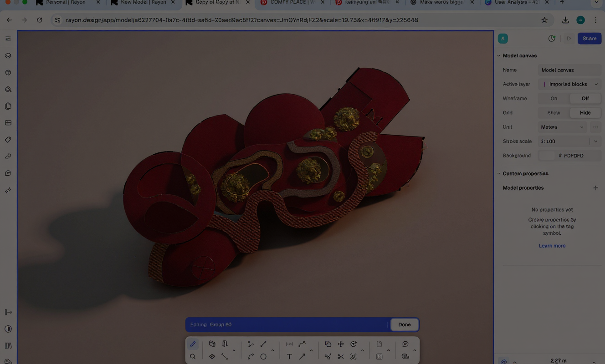Collapse the Model canvas section
605x364 pixels.
(x=499, y=56)
